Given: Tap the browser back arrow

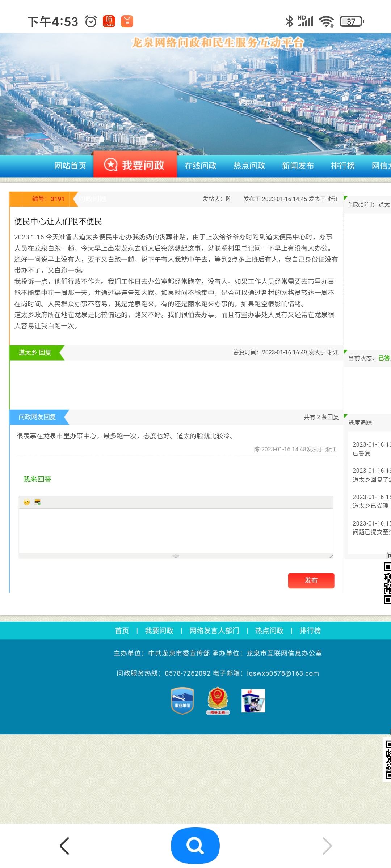Looking at the screenshot, I should [x=64, y=846].
